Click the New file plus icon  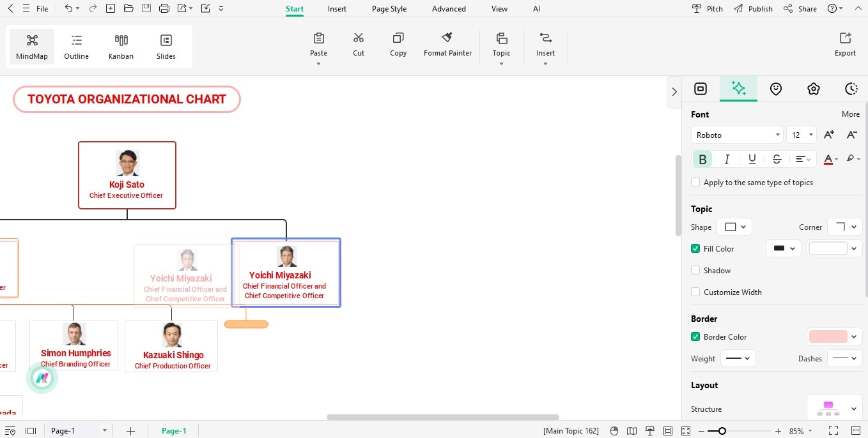[x=111, y=8]
